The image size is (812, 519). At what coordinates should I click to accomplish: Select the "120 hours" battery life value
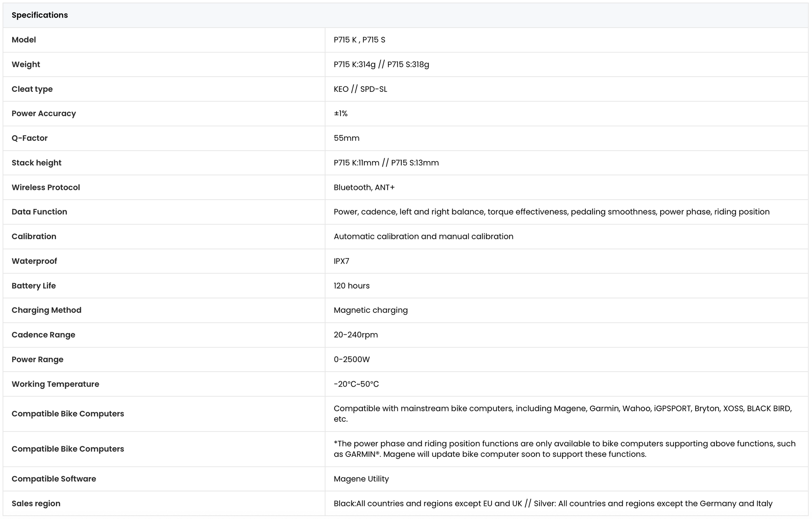351,286
